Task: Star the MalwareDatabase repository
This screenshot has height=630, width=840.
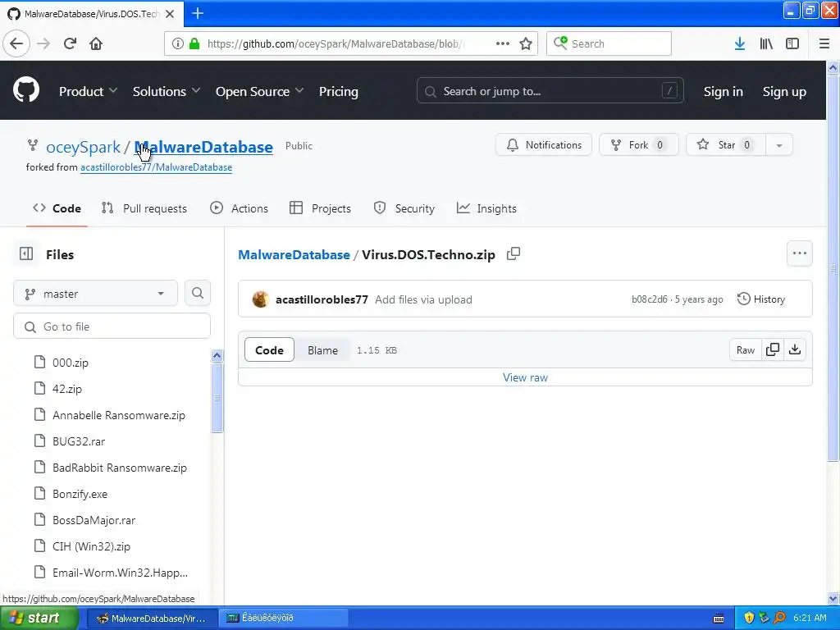Action: point(726,144)
